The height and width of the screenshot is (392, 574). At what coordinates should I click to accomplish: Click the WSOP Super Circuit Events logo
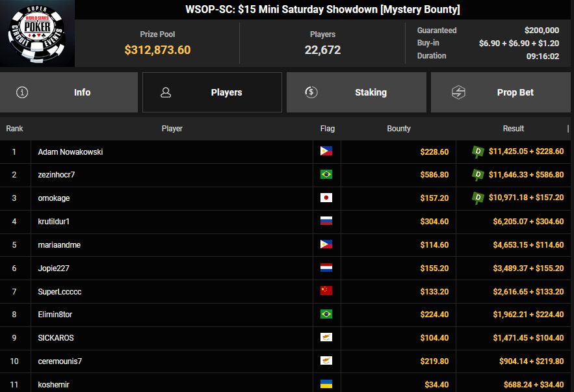37,34
